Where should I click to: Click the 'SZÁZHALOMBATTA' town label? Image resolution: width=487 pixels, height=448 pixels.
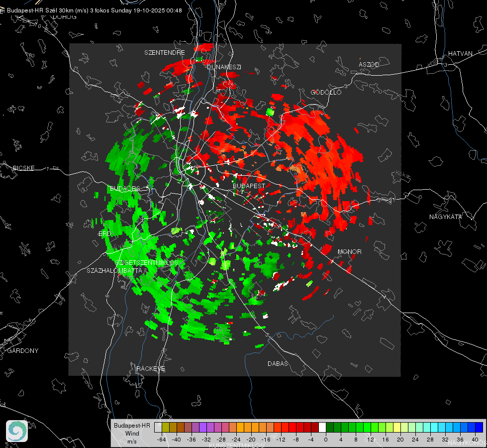point(114,270)
